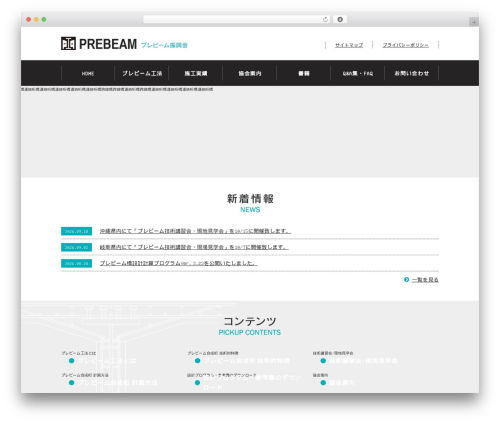This screenshot has height=423, width=500.
Task: Open the 沖縄県内 technical seminar news link
Action: 195,231
